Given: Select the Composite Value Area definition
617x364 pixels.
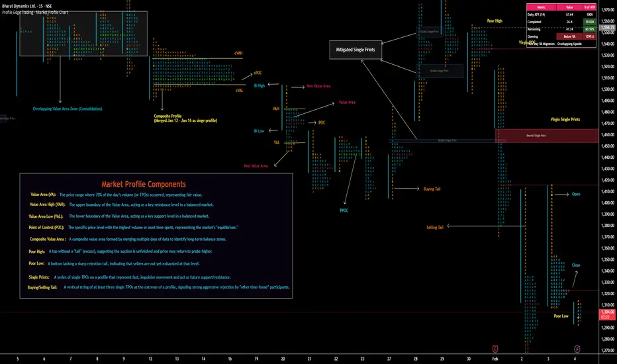Looking at the screenshot, I should [x=128, y=240].
